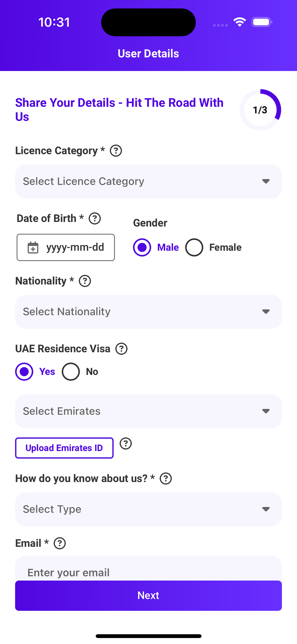
Task: Tap help icon beside Date of Birth
Action: (95, 219)
